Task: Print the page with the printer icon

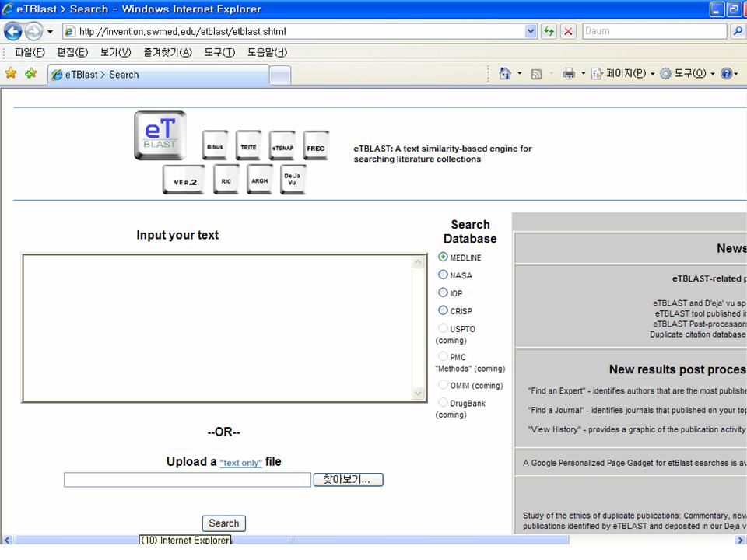Action: pyautogui.click(x=569, y=73)
